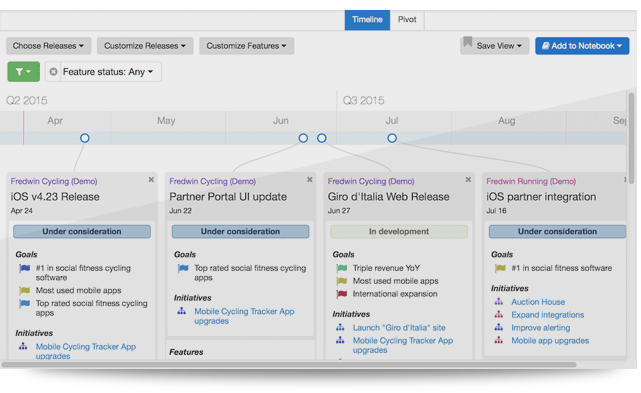The width and height of the screenshot is (641, 393).
Task: Select the July release marker circle
Action: click(x=392, y=138)
